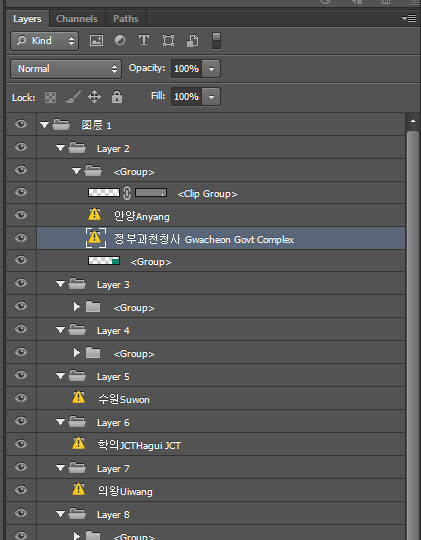Screen dimensions: 421x540
Task: Hide the Hagui JCT layer
Action: [x=21, y=444]
